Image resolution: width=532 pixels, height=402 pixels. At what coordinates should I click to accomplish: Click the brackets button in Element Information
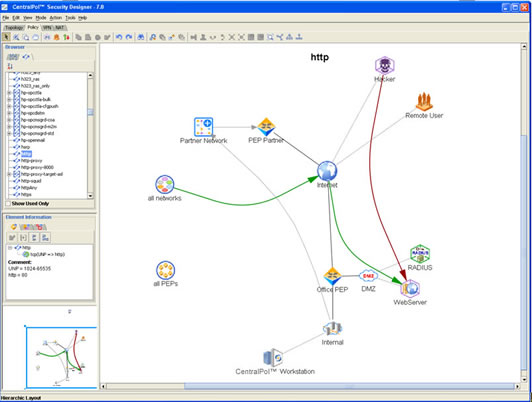point(23,237)
